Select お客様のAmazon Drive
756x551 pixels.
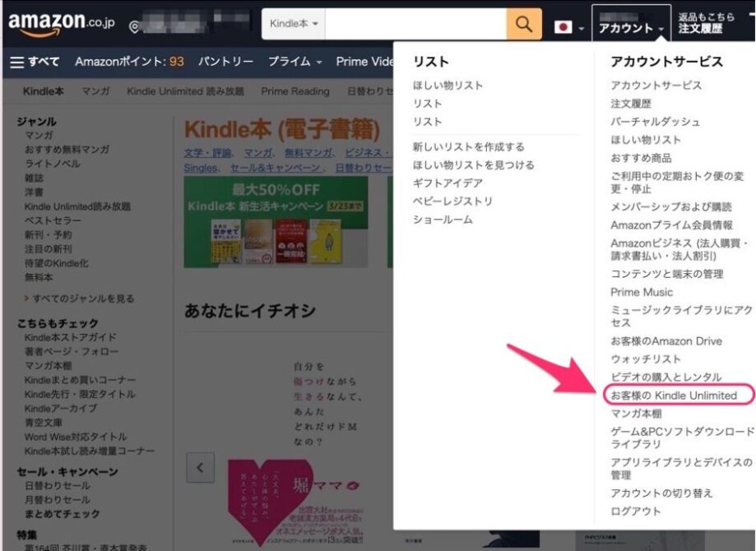point(666,341)
